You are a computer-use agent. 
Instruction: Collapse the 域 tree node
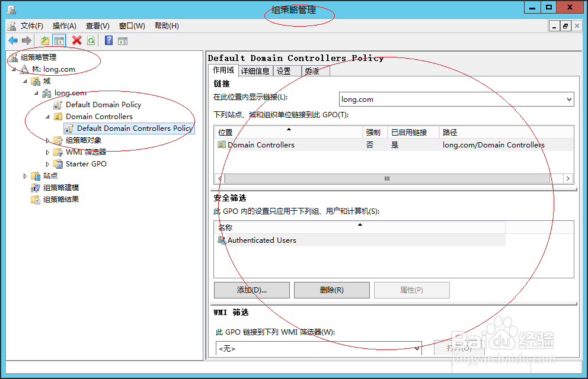click(25, 81)
